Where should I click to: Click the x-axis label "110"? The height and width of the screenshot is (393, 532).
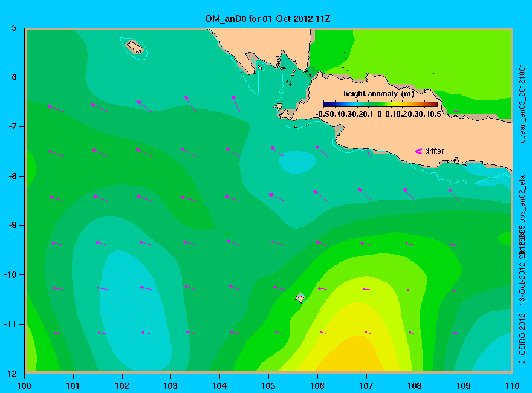513,386
